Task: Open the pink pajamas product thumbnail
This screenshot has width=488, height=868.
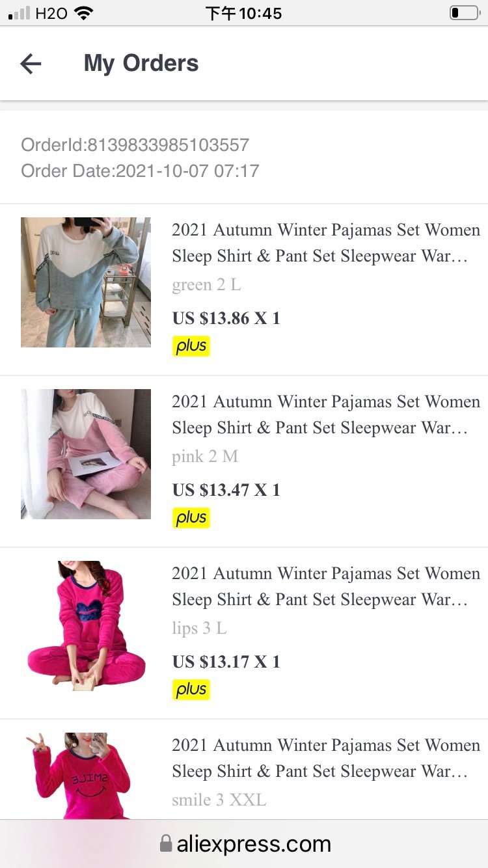Action: coord(86,454)
